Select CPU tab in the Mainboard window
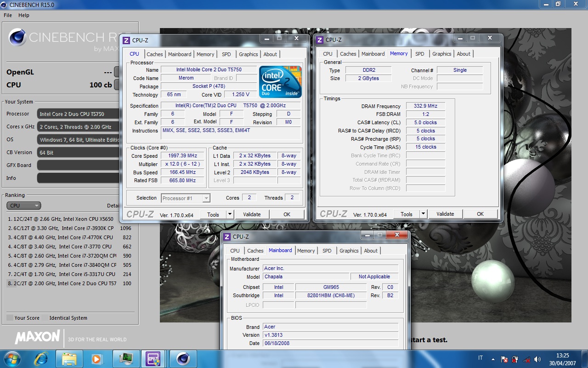The height and width of the screenshot is (368, 588). [235, 251]
